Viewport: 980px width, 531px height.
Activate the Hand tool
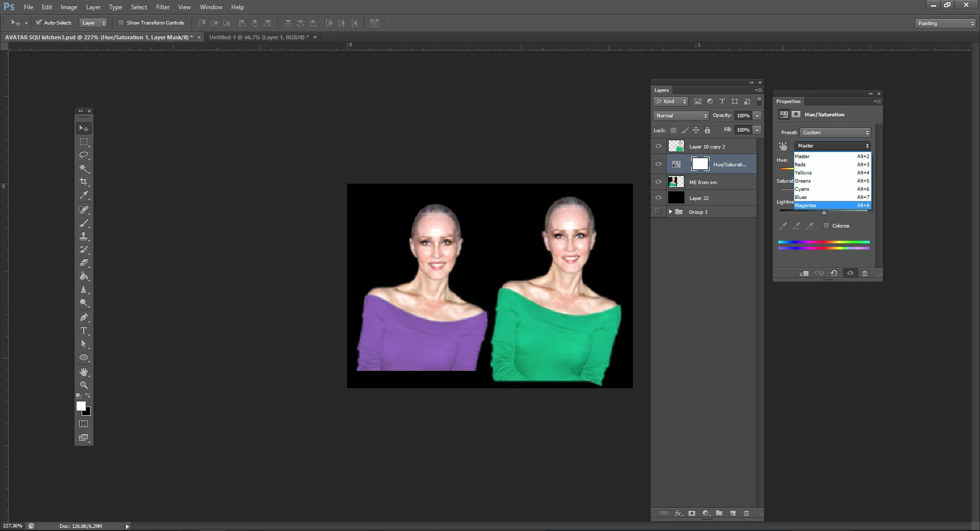tap(84, 372)
